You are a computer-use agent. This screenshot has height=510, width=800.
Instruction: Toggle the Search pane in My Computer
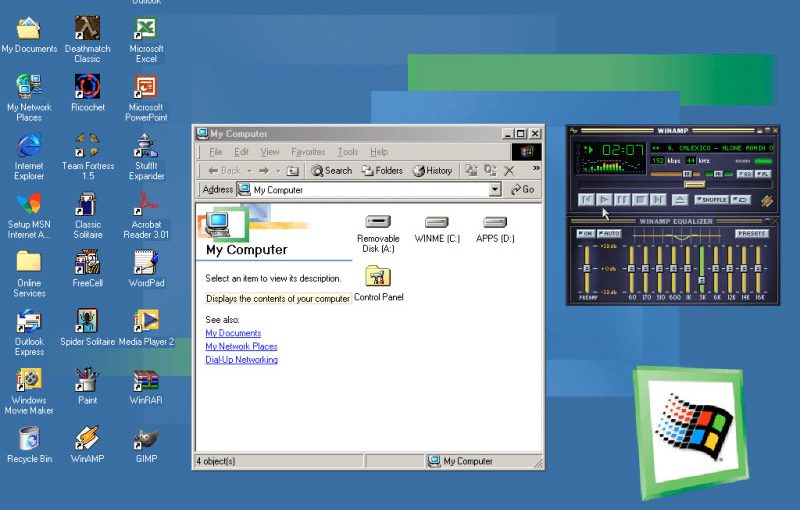pyautogui.click(x=332, y=171)
